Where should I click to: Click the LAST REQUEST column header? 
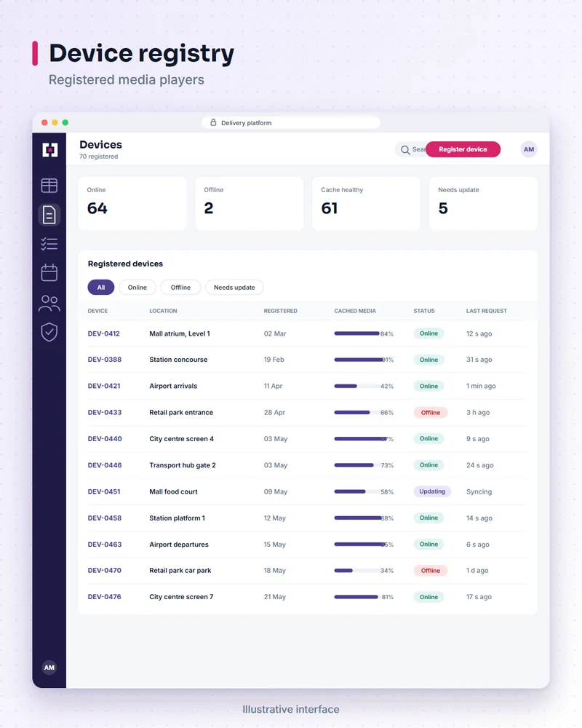(487, 311)
